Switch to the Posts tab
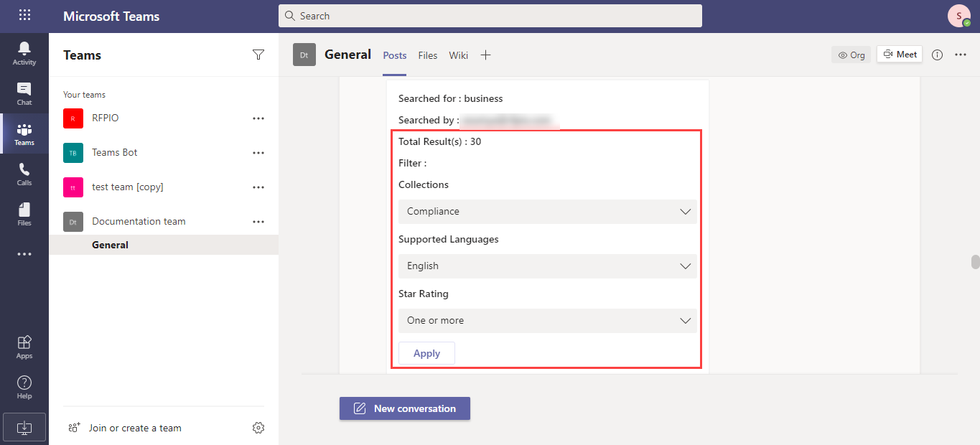This screenshot has width=980, height=445. point(395,55)
